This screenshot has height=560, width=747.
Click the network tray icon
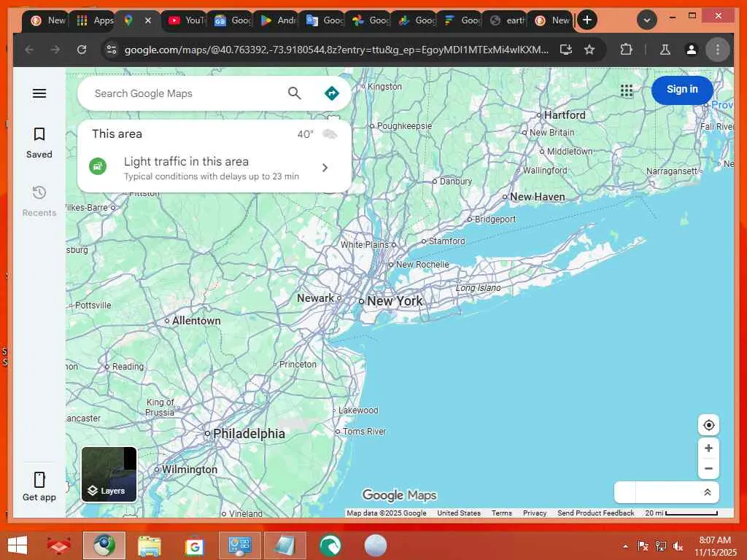660,545
